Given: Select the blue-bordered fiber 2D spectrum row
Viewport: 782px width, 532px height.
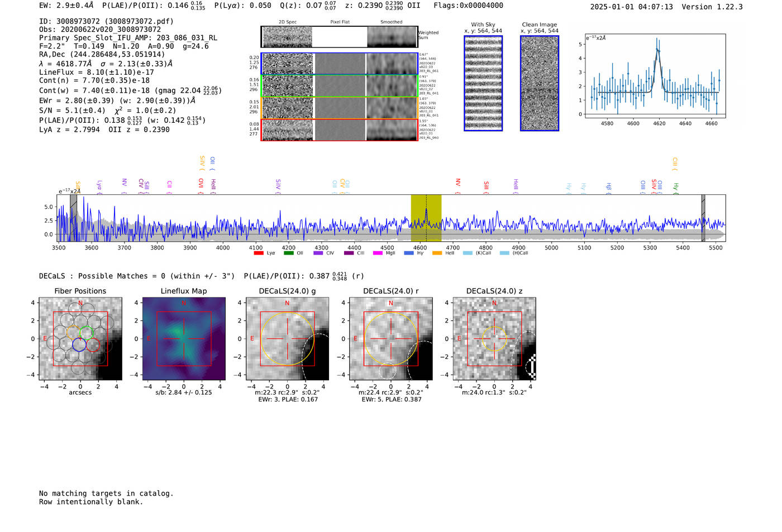Looking at the screenshot, I should pyautogui.click(x=340, y=64).
